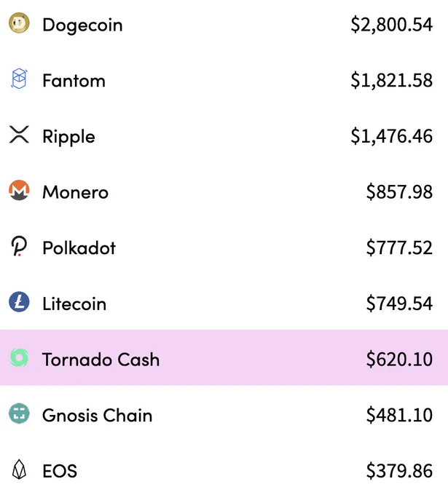Click the $620.10 Tornado Cash balance

coord(399,360)
